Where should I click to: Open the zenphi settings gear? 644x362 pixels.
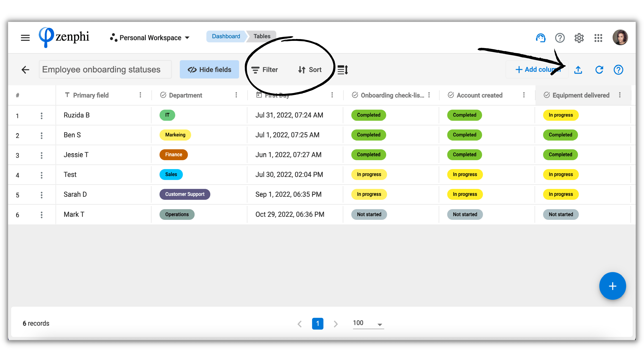coord(579,38)
